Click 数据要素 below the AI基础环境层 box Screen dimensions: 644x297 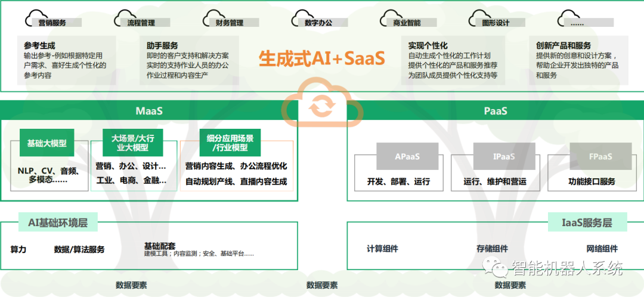coord(131,284)
